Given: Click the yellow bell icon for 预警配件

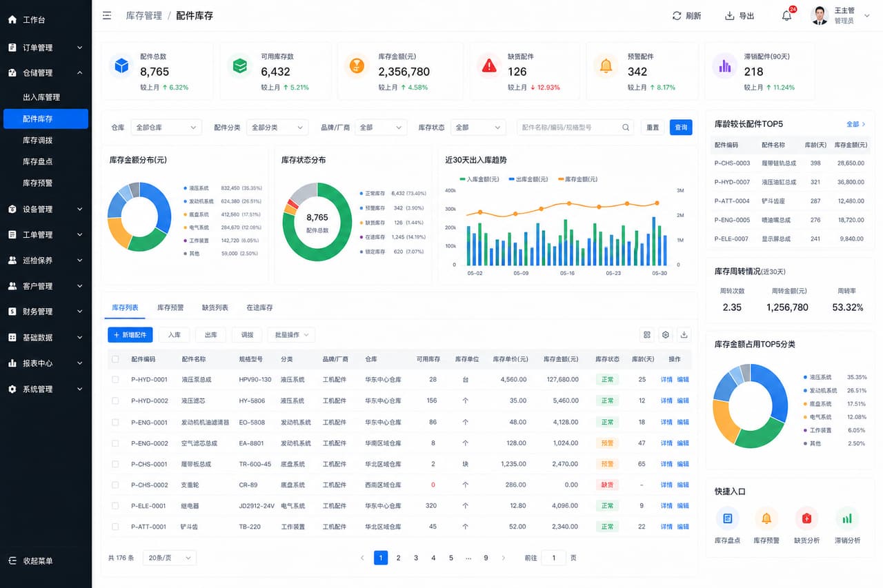Looking at the screenshot, I should click(x=606, y=65).
